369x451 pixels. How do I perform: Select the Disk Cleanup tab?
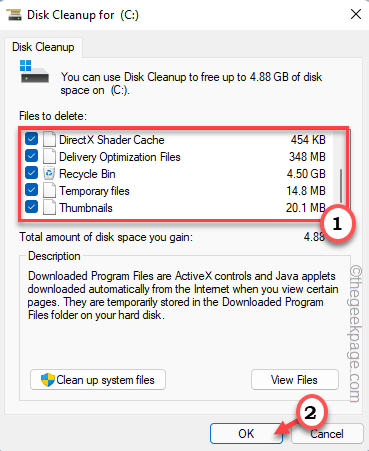coord(43,47)
